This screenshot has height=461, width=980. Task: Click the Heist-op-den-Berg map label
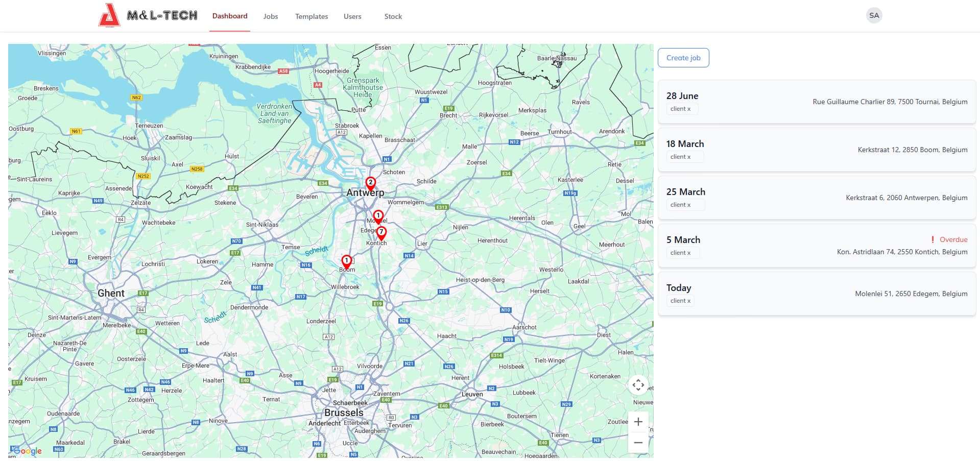click(x=480, y=280)
